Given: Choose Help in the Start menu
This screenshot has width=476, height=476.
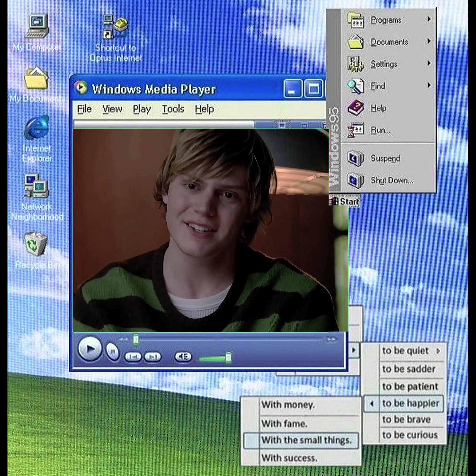Looking at the screenshot, I should pos(378,108).
